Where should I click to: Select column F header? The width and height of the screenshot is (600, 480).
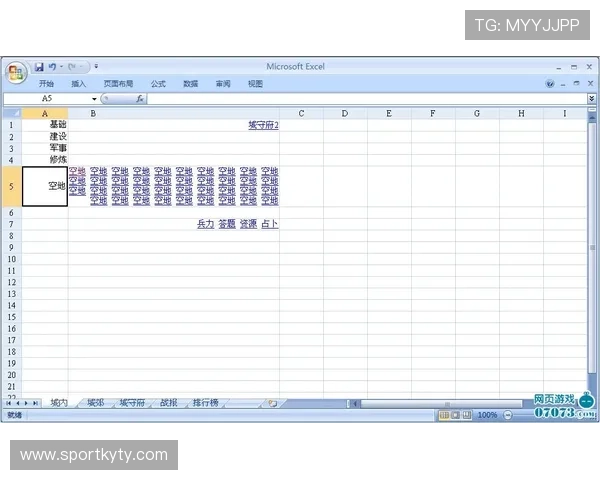coord(433,114)
